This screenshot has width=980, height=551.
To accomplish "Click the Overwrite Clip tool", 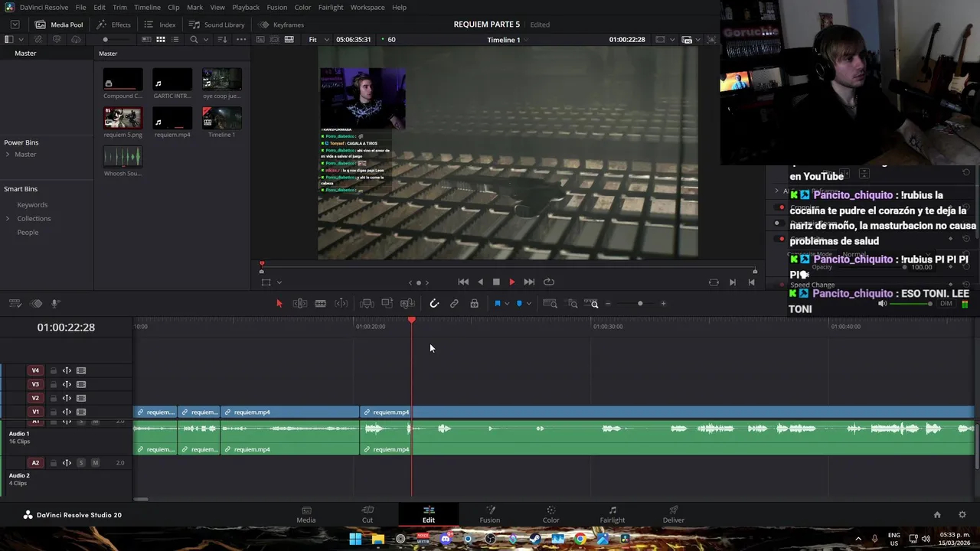I will 387,304.
